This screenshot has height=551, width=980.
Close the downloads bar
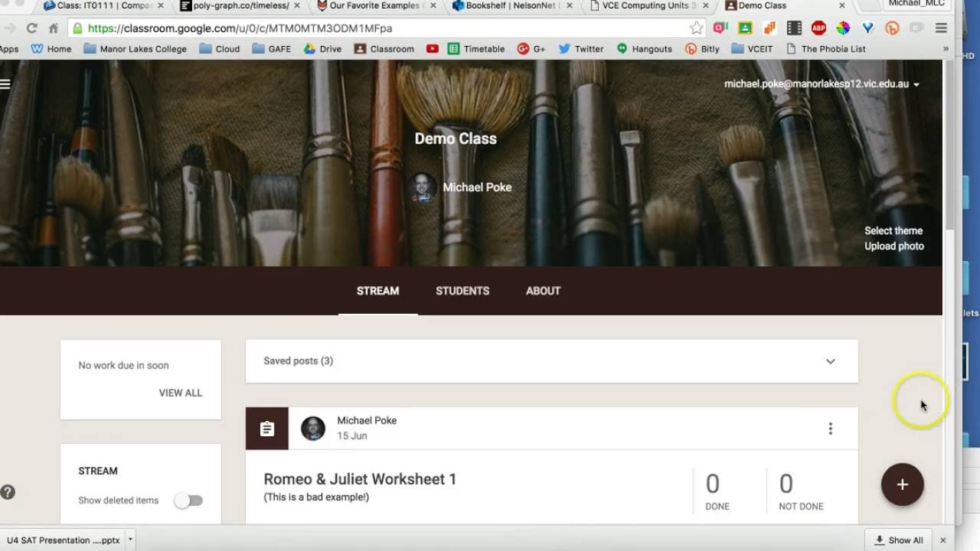tap(942, 540)
